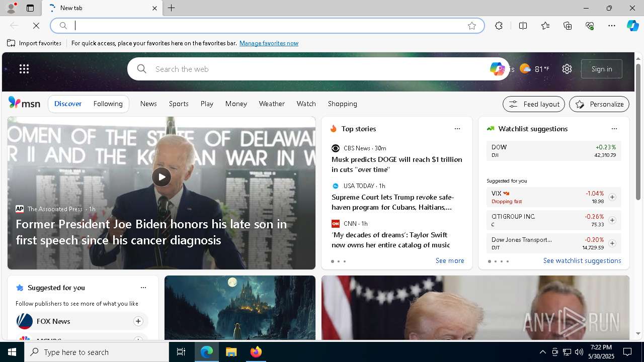Add VIX to the watchlist
This screenshot has height=362, width=644.
pos(612,197)
